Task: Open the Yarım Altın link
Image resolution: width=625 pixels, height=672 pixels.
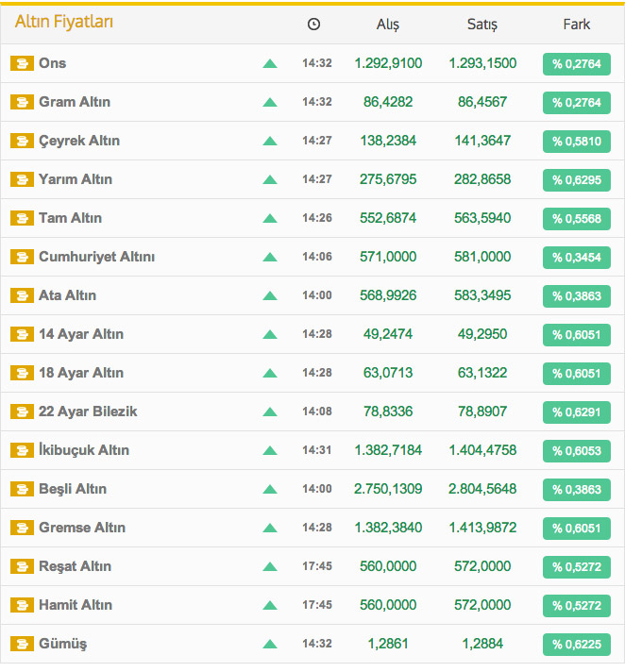Action: pos(76,179)
